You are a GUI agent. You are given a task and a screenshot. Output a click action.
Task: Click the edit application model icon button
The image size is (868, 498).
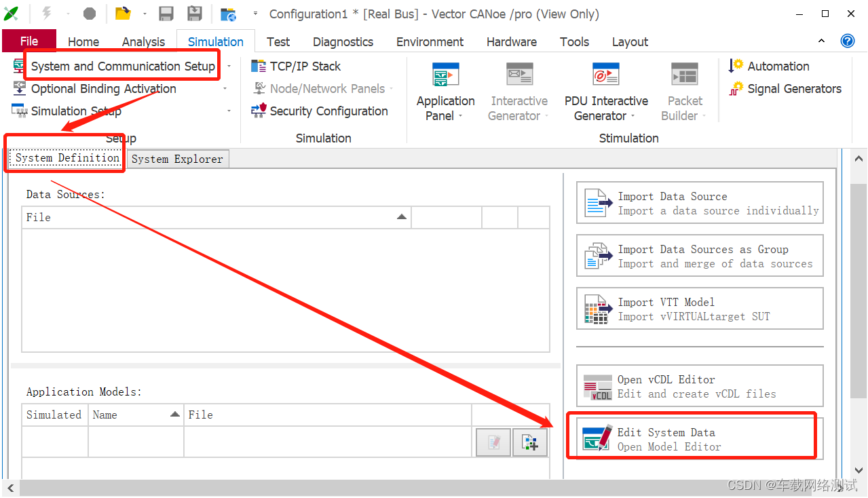493,442
